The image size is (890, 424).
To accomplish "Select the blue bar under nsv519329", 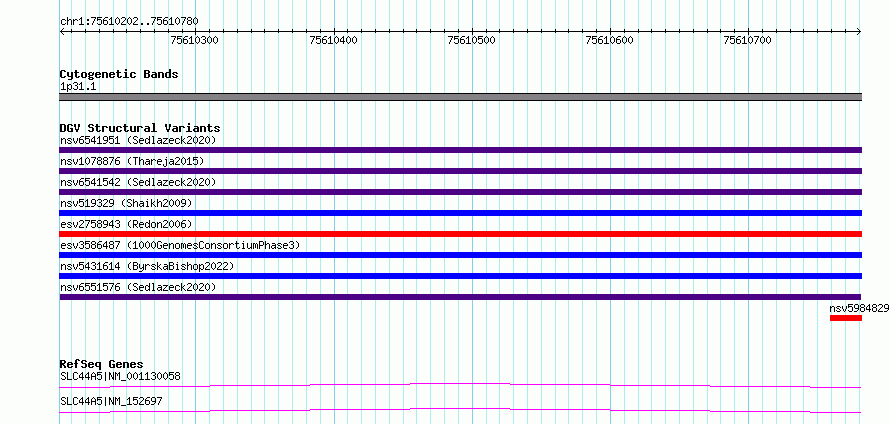I will [460, 213].
